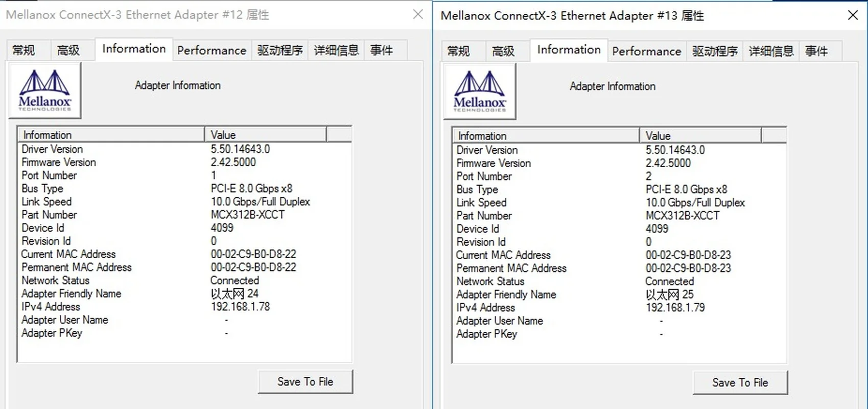Click the Mellanox logo in Adapter #13 window
The image size is (868, 409).
click(x=480, y=92)
